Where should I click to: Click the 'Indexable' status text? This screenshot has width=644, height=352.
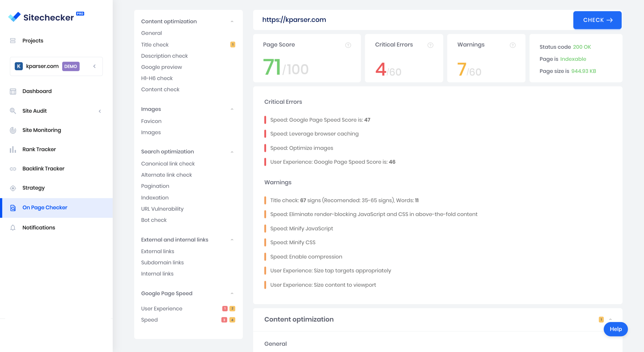coord(573,59)
